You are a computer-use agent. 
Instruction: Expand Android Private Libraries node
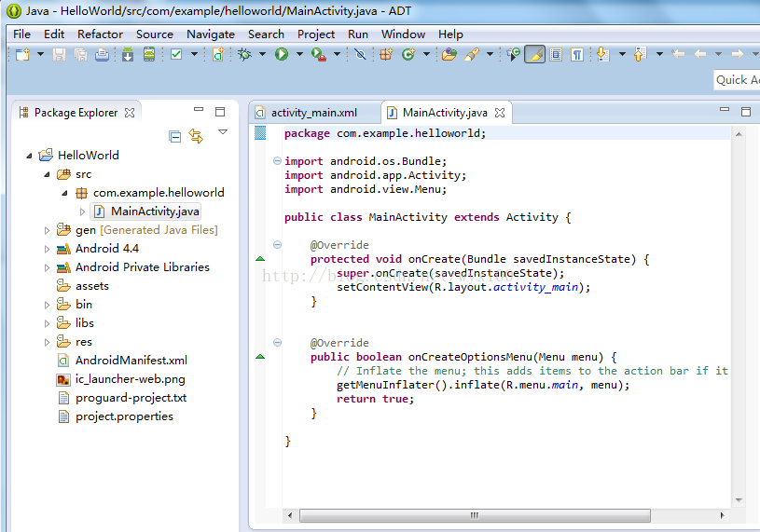tap(47, 267)
